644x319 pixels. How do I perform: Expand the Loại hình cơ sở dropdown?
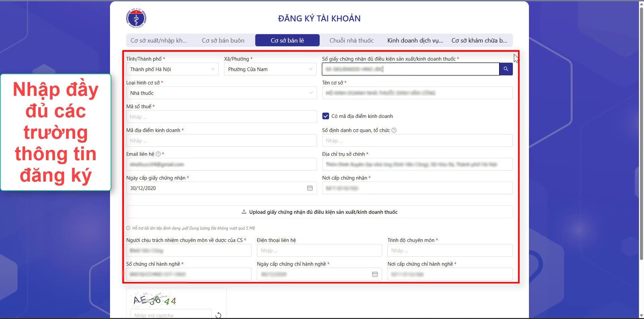point(221,93)
